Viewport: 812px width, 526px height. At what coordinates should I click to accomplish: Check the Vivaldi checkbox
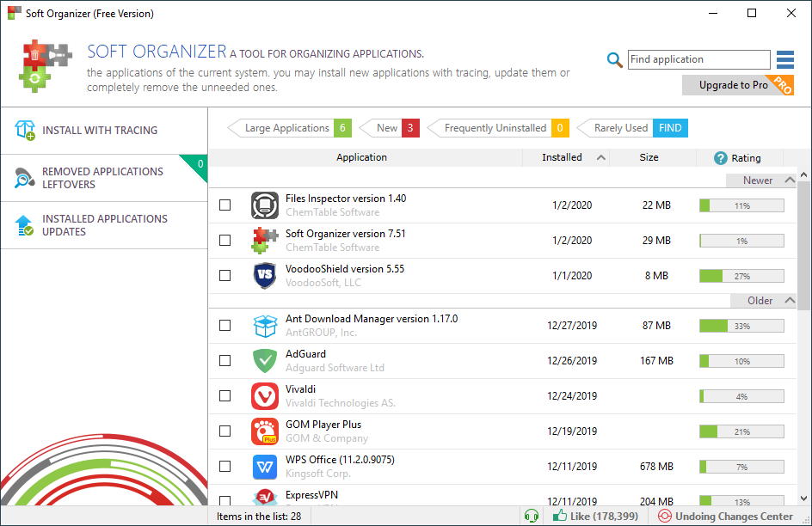225,396
